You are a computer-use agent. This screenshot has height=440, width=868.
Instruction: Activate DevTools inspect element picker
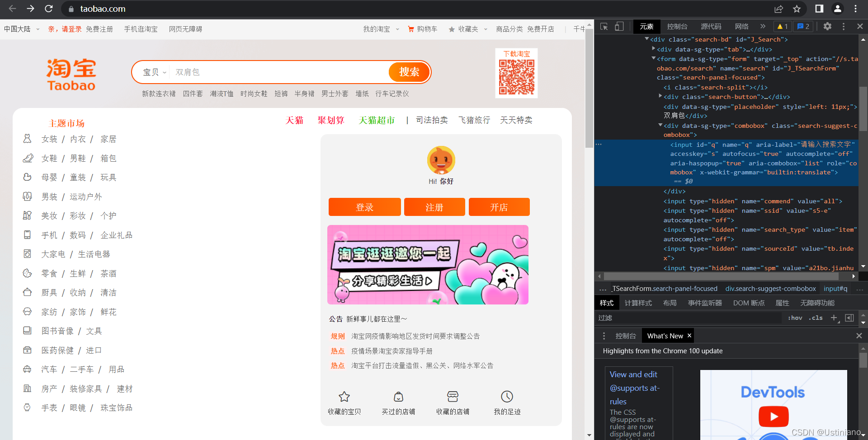pos(604,27)
